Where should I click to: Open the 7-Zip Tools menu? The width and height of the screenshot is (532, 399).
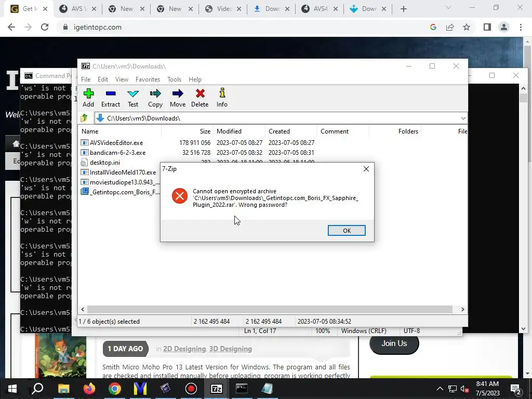pos(174,79)
